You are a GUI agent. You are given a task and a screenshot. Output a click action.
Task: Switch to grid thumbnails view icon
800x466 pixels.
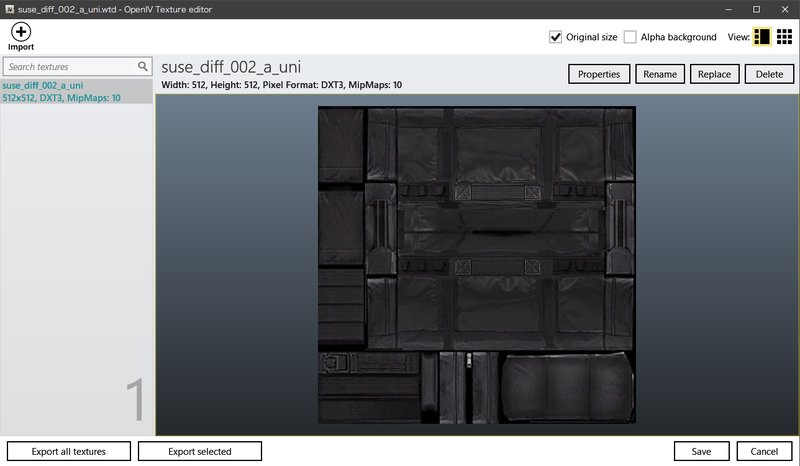784,37
